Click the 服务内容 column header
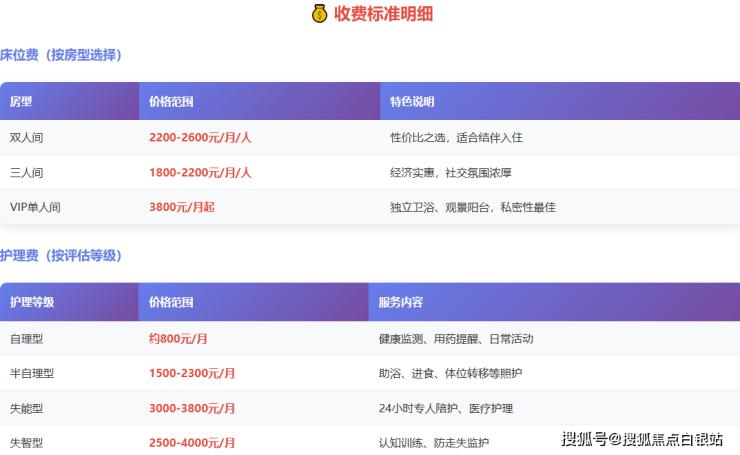Screen dimensions: 740x455 pyautogui.click(x=400, y=302)
